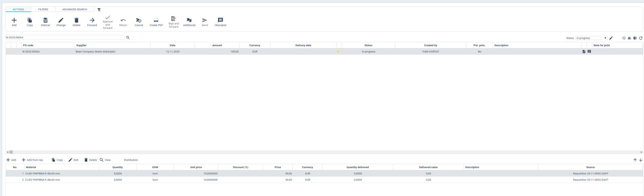Click the Cancel order icon

(x=139, y=20)
